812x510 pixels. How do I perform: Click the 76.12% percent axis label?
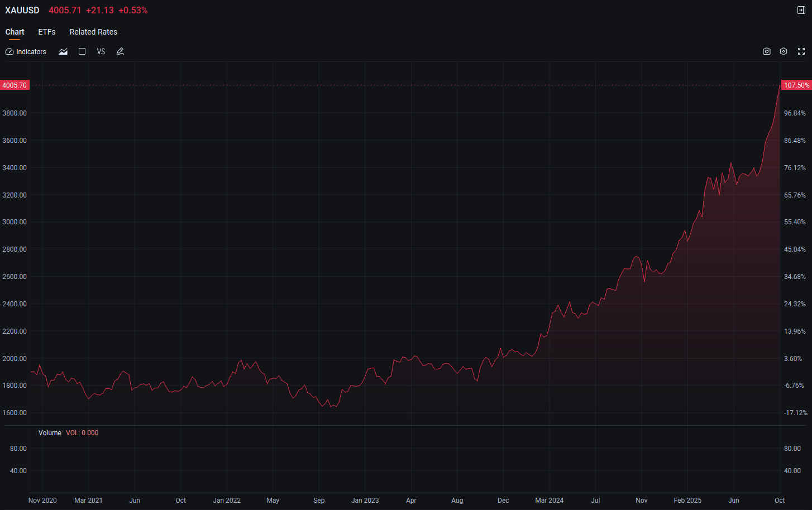tap(795, 168)
